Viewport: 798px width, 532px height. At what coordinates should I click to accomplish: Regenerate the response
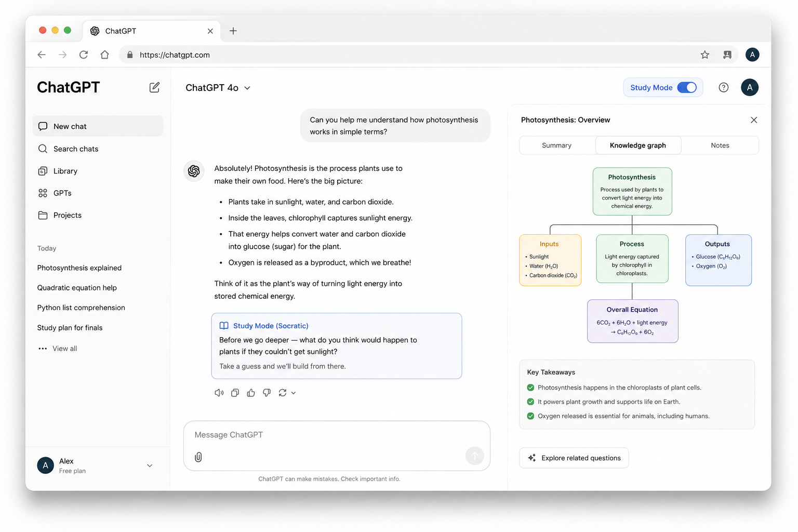coord(283,393)
